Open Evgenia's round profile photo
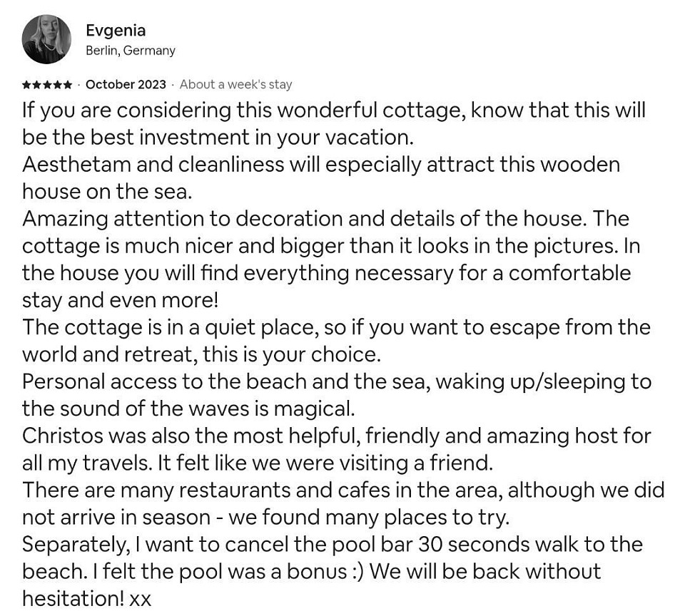Viewport: 685px width, 616px height. pyautogui.click(x=46, y=39)
